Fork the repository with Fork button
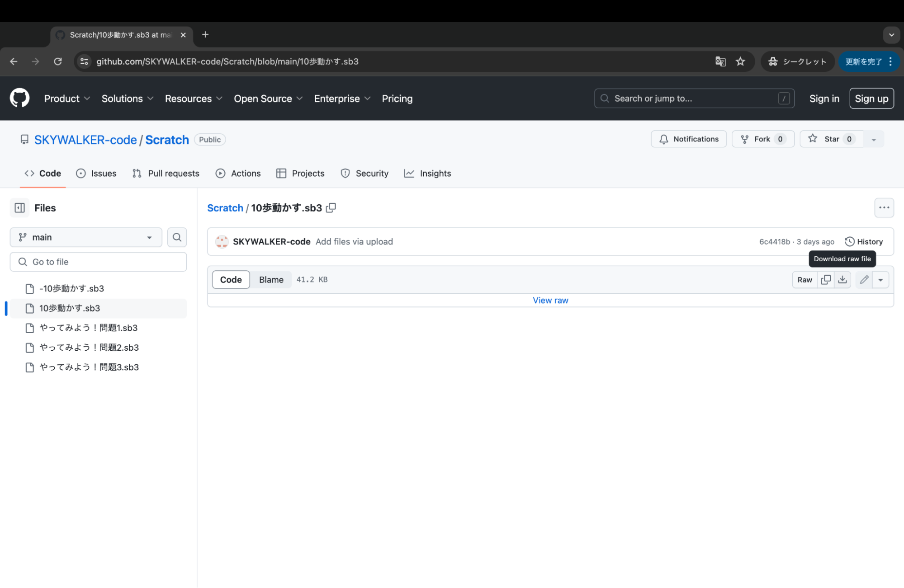 click(x=763, y=139)
